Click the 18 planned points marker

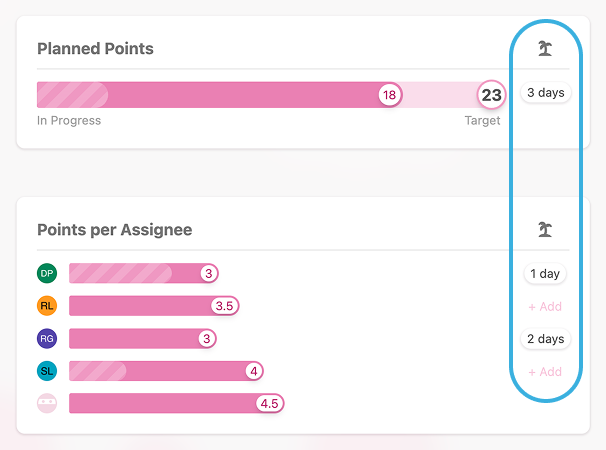(390, 95)
